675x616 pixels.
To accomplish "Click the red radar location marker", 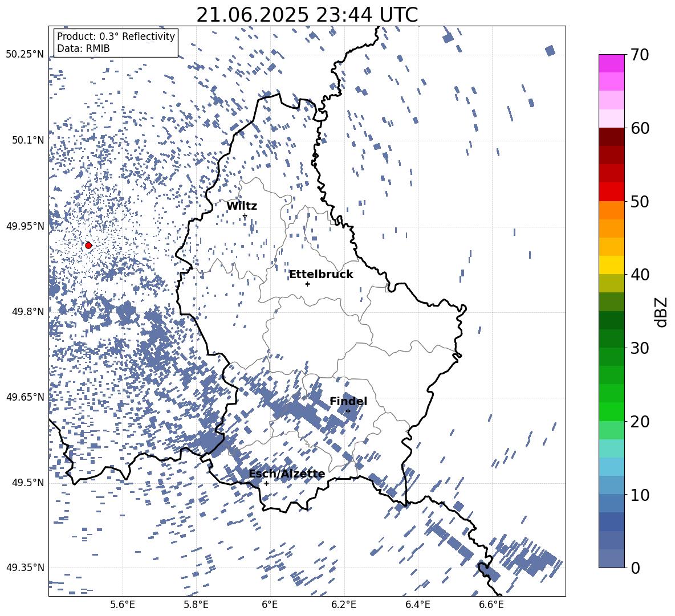I will [x=88, y=245].
